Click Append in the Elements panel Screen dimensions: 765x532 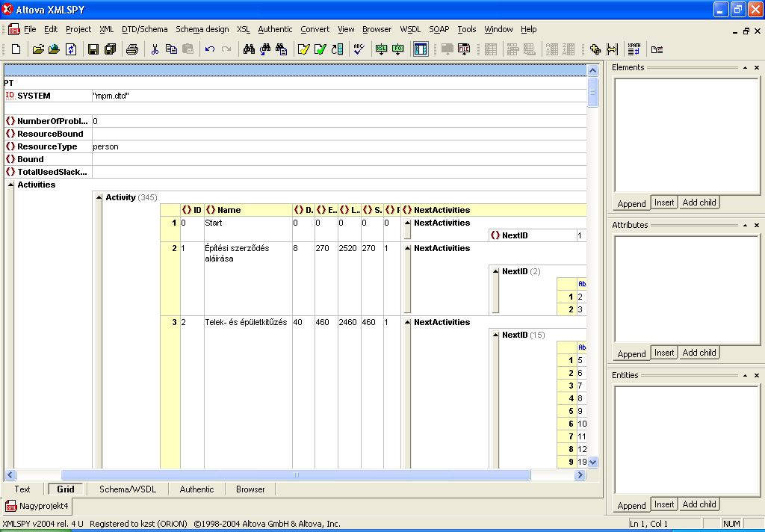point(631,203)
